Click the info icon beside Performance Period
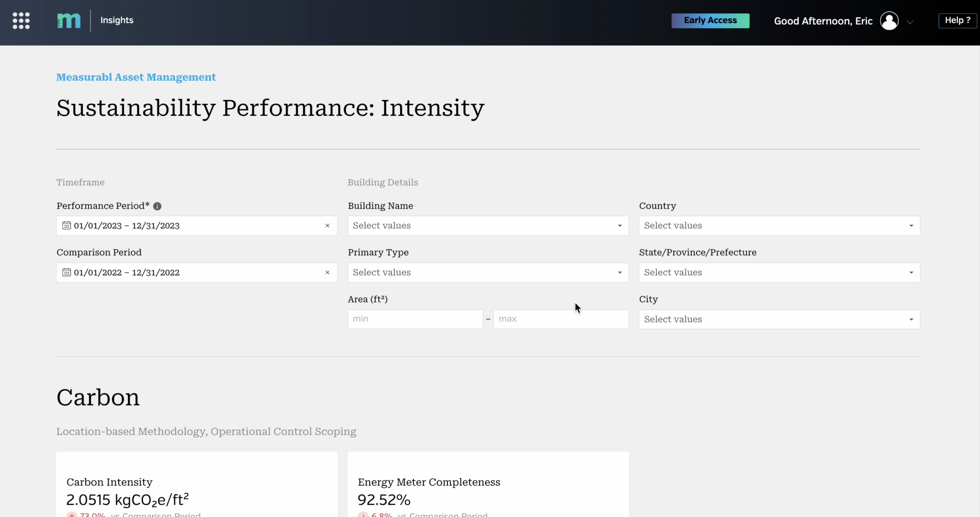 (157, 206)
